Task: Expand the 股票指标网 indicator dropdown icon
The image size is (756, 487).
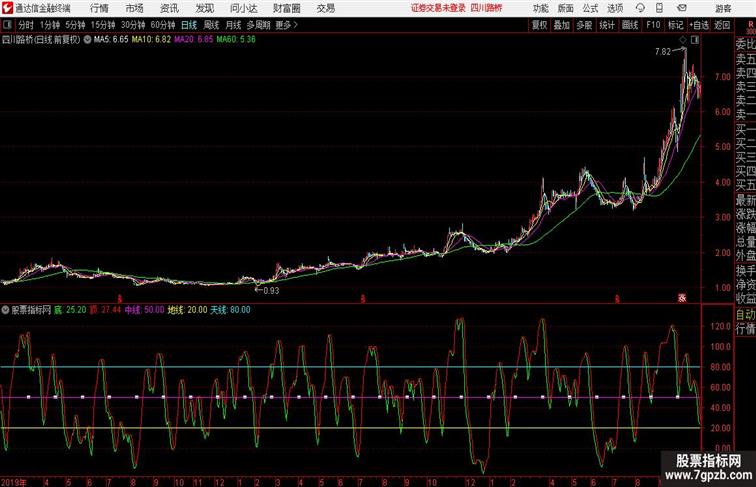Action: pyautogui.click(x=5, y=310)
